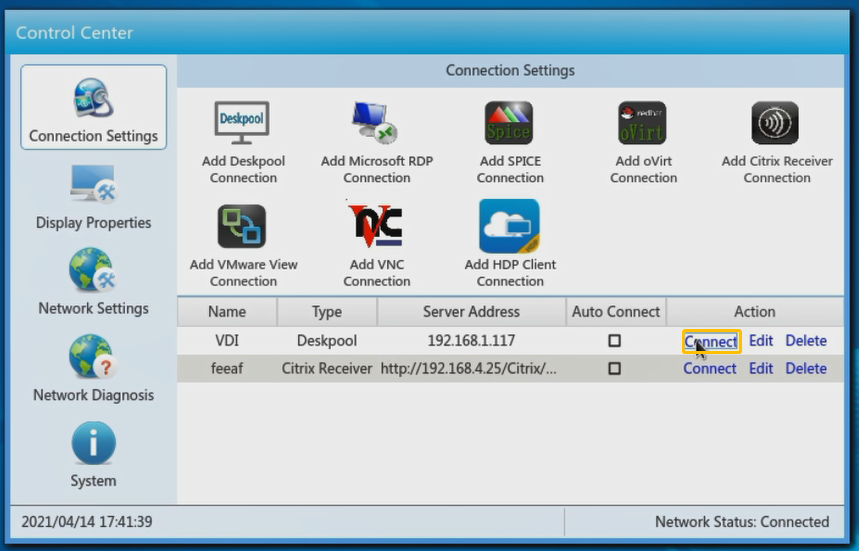Open Display Properties panel
The width and height of the screenshot is (859, 551).
[x=94, y=197]
